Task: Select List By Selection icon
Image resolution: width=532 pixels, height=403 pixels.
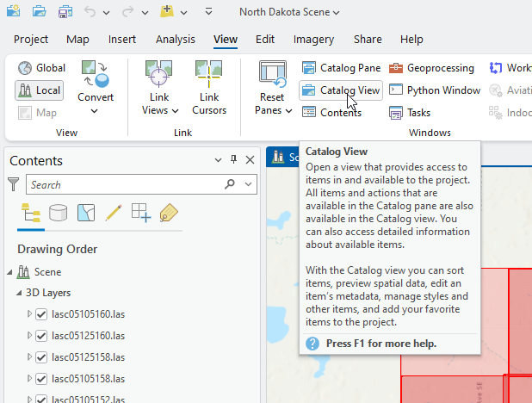Action: click(x=86, y=213)
